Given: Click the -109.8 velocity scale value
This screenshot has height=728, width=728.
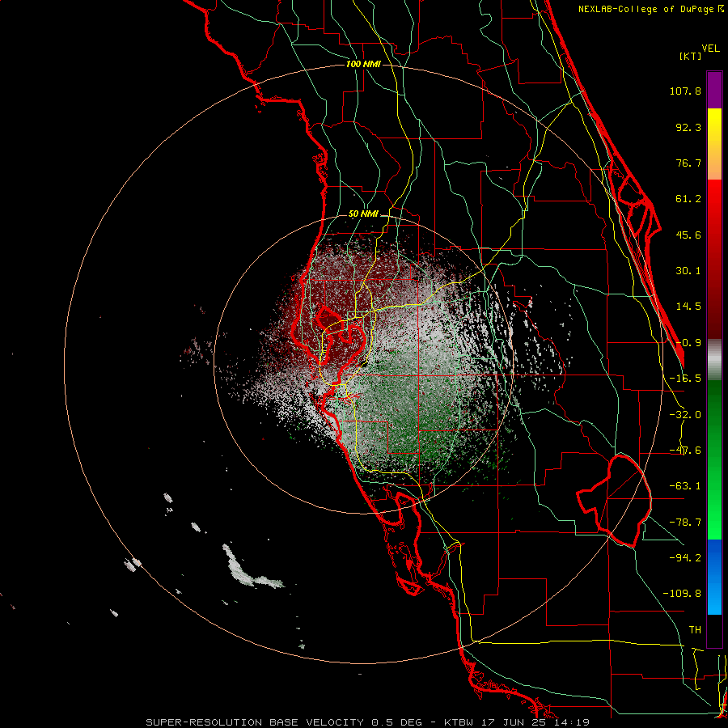Looking at the screenshot, I should pyautogui.click(x=682, y=594).
